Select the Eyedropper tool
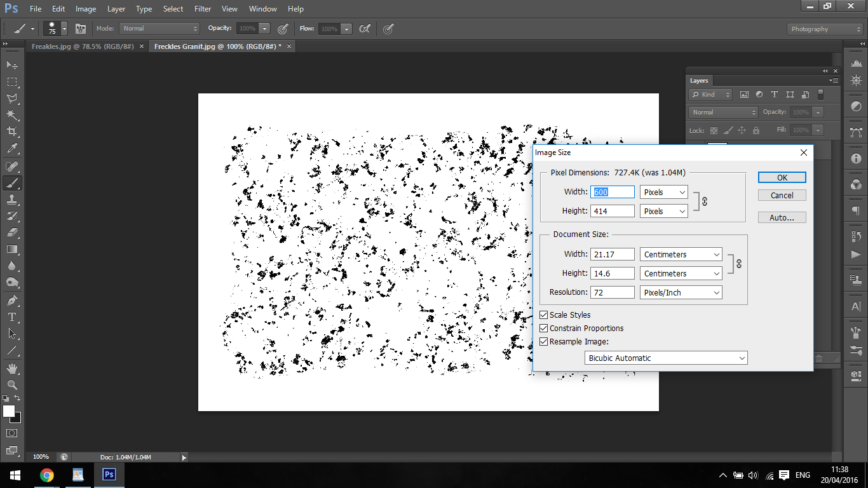 (x=12, y=149)
